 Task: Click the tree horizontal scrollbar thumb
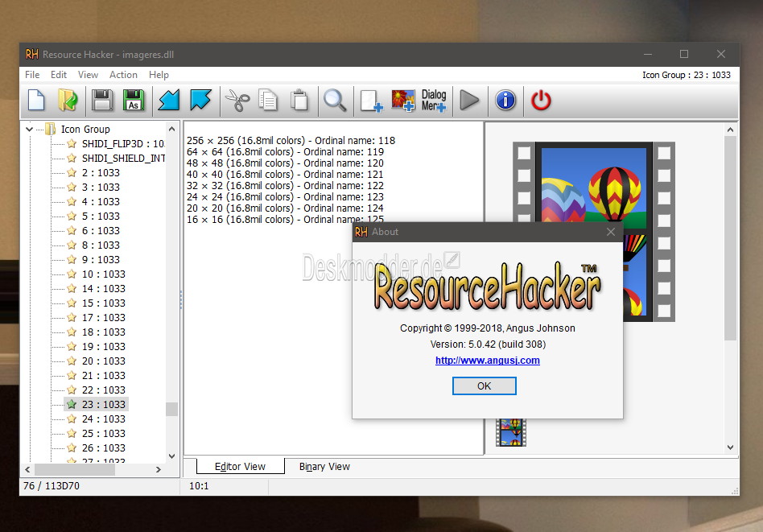pos(75,470)
